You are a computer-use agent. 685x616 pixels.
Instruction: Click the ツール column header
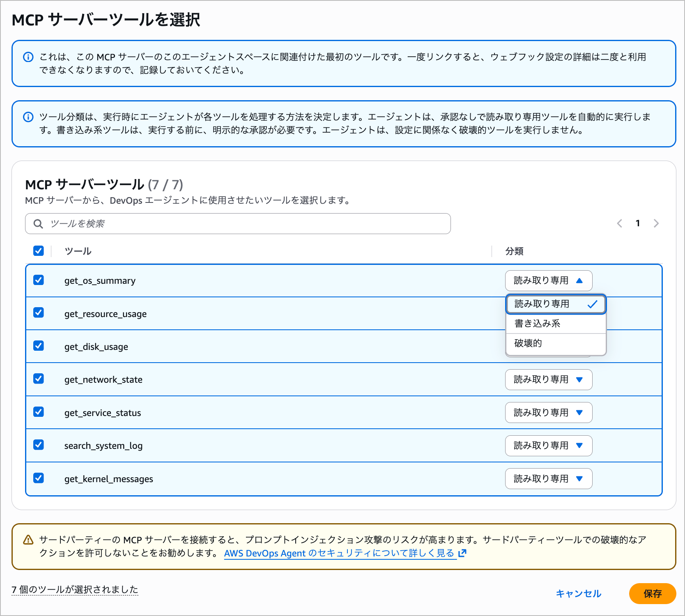tap(78, 251)
